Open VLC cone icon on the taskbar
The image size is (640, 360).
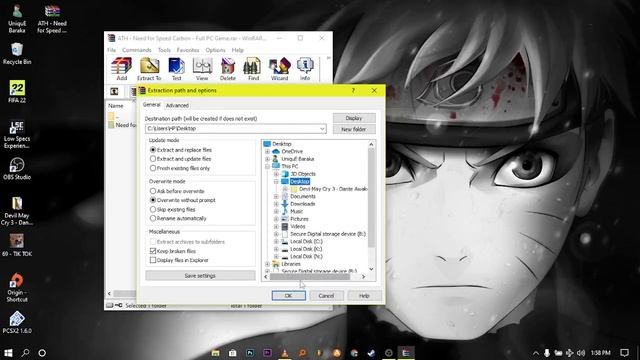pyautogui.click(x=285, y=353)
